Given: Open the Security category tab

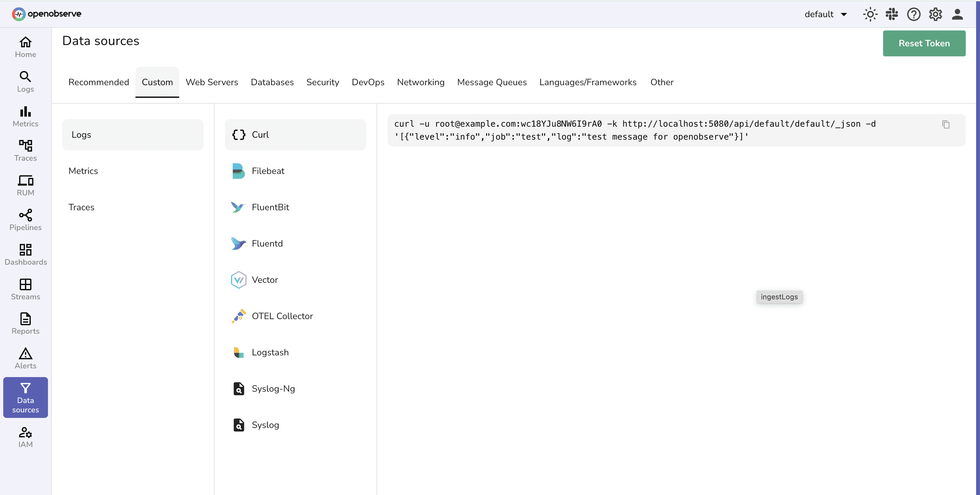Looking at the screenshot, I should (322, 82).
